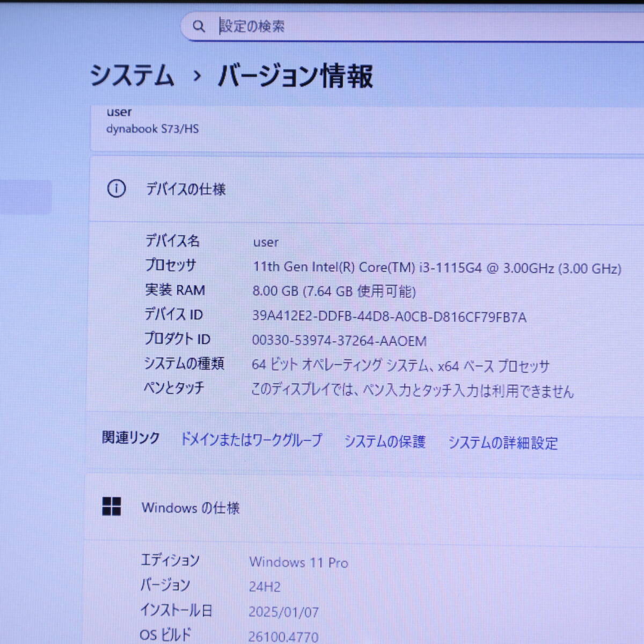Click the highlighted sidebar navigation item

26,197
